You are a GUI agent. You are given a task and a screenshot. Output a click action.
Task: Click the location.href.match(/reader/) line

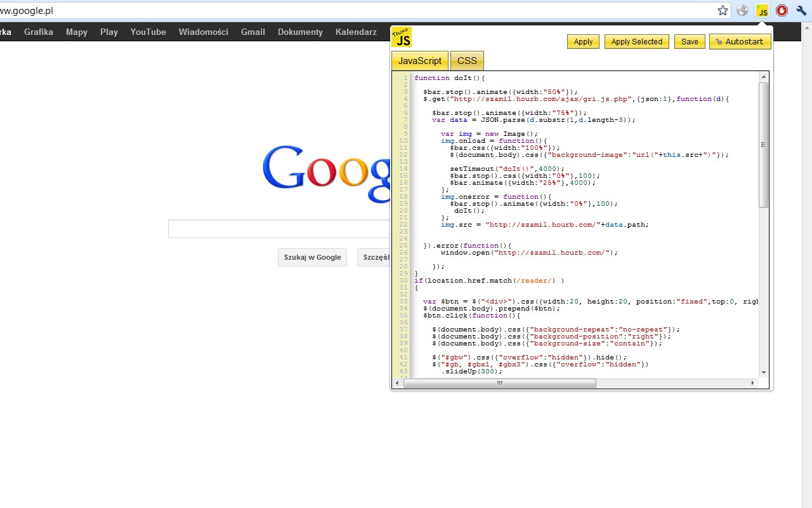(x=489, y=281)
